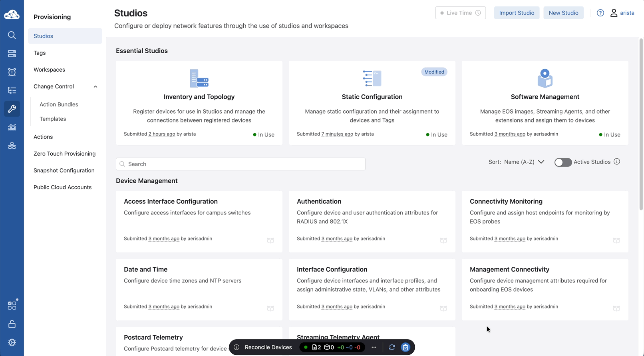Select the Provisioning wrench icon

pyautogui.click(x=12, y=109)
